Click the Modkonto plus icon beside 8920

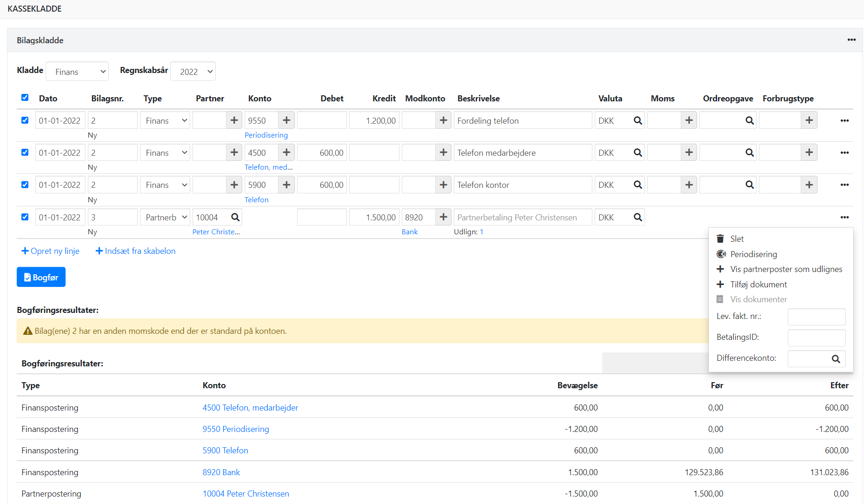(x=443, y=217)
